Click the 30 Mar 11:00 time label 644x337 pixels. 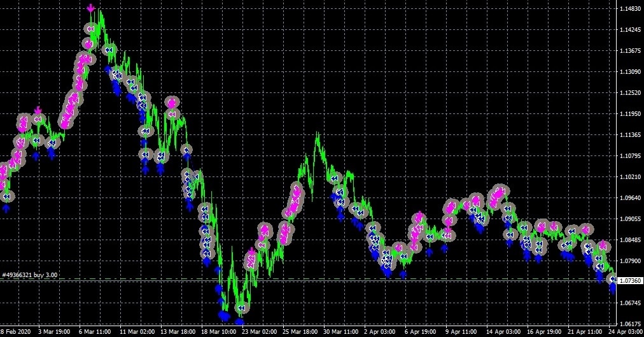click(x=340, y=331)
